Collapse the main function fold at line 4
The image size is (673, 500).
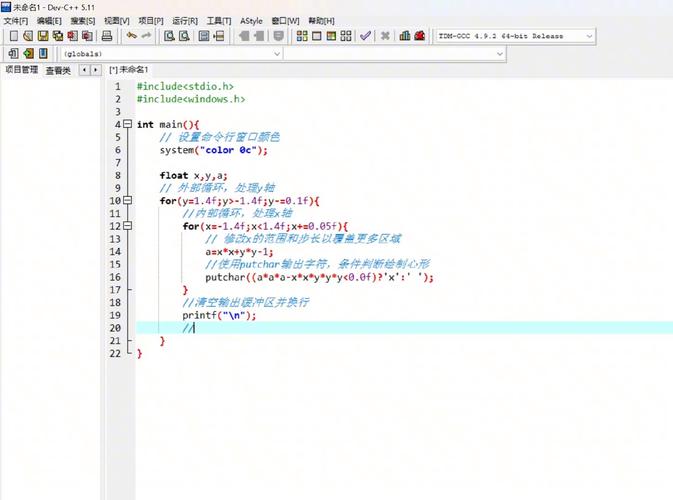click(127, 124)
